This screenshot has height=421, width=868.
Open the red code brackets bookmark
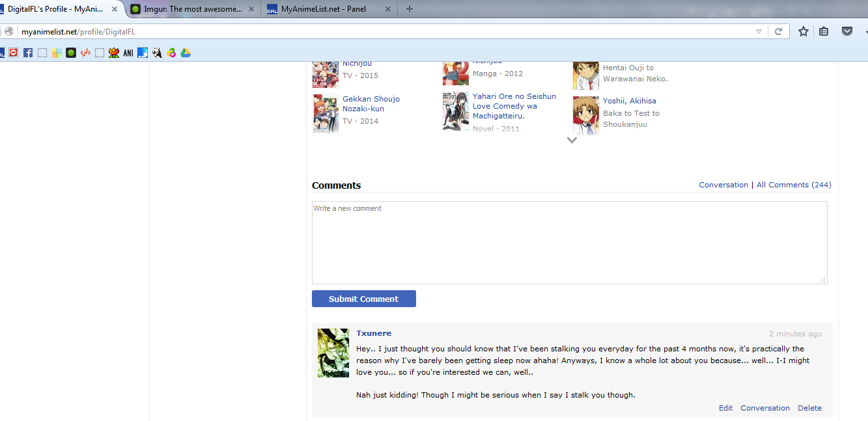[x=85, y=53]
